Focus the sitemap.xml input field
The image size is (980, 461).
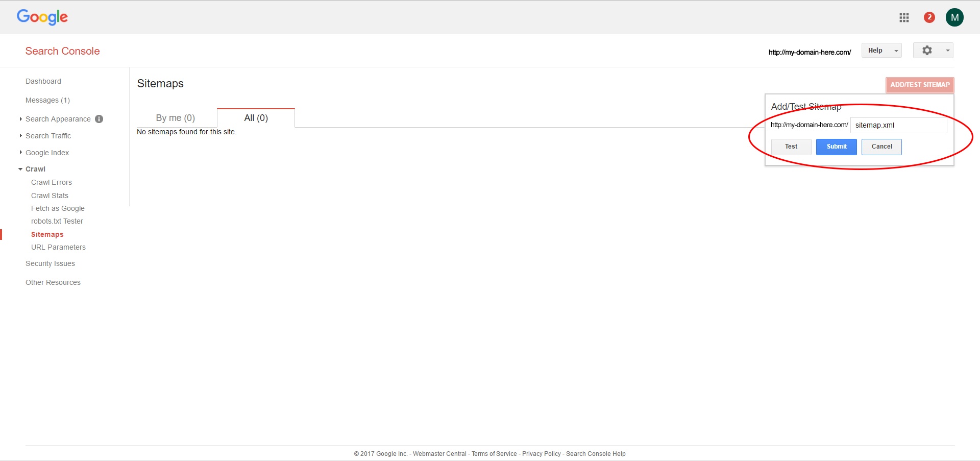(899, 125)
